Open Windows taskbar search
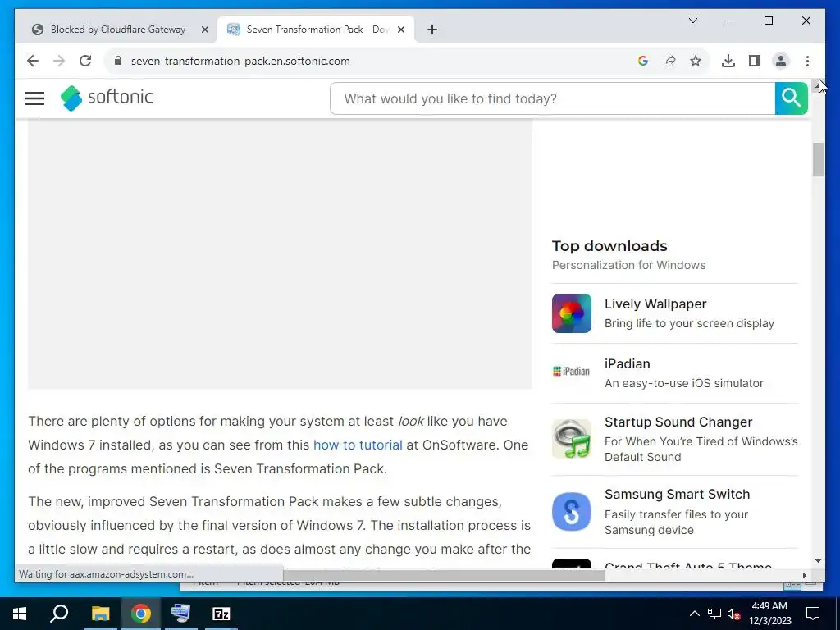The height and width of the screenshot is (630, 840). (59, 614)
